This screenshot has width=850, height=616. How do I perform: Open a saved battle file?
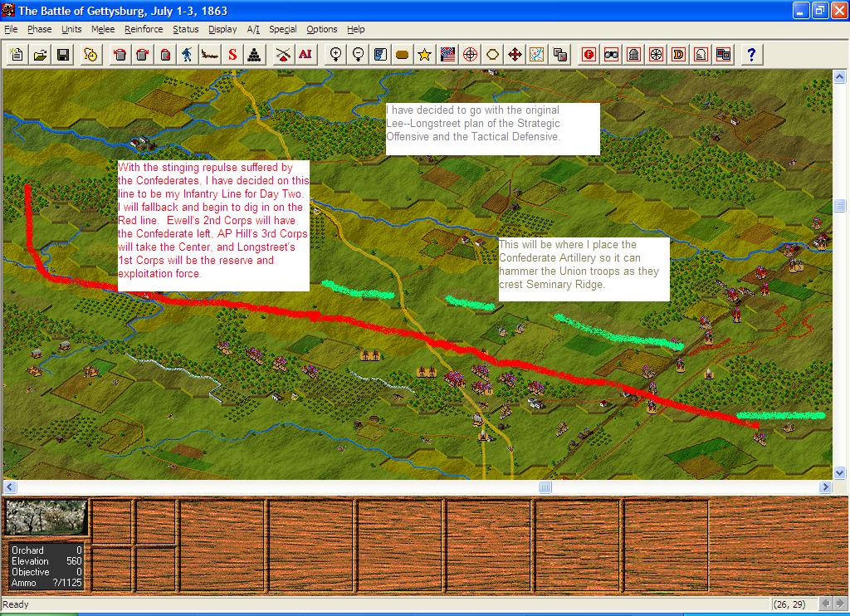40,54
